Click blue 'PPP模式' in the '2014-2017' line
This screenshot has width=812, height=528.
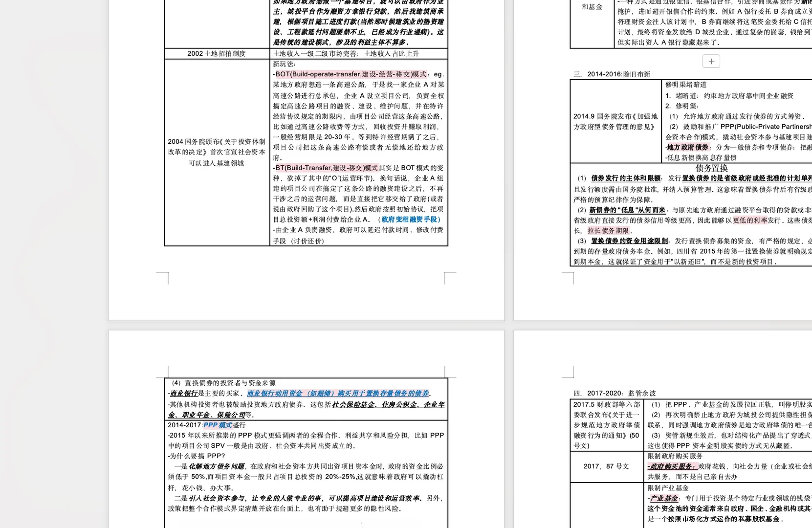218,425
